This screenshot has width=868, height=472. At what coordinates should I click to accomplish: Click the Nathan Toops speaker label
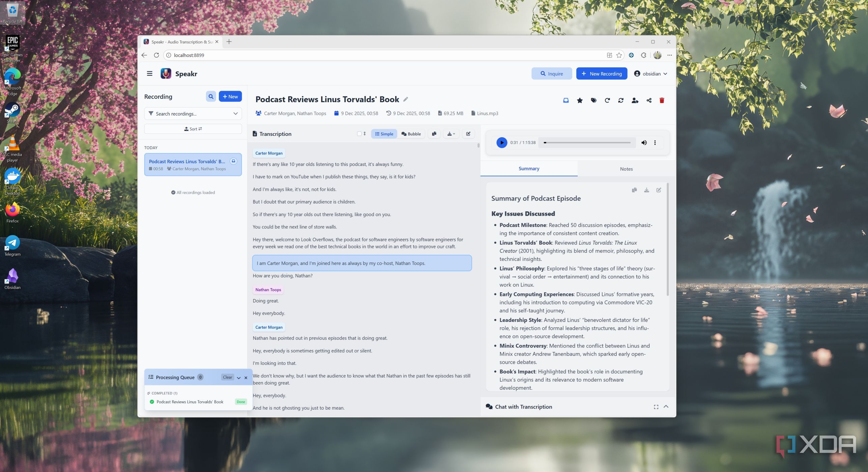coord(268,290)
